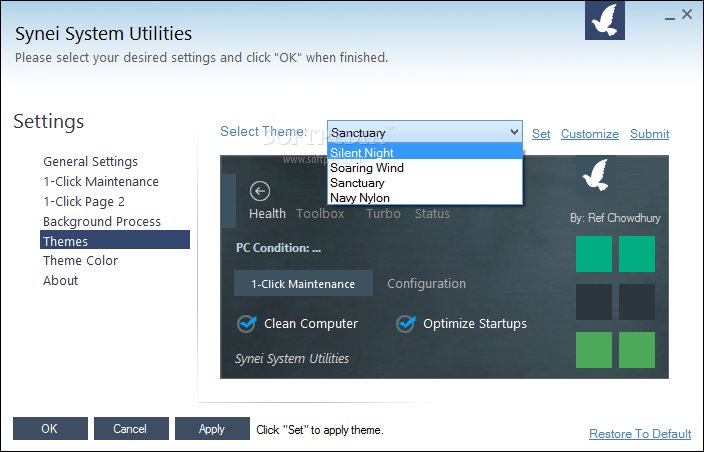This screenshot has width=704, height=452.
Task: Select the Turbo tab in preview
Action: click(383, 214)
